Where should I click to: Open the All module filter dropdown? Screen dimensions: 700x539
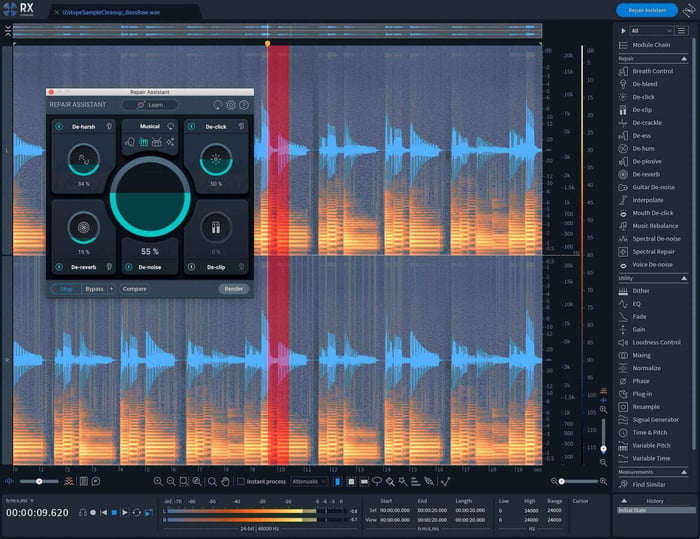pyautogui.click(x=651, y=31)
